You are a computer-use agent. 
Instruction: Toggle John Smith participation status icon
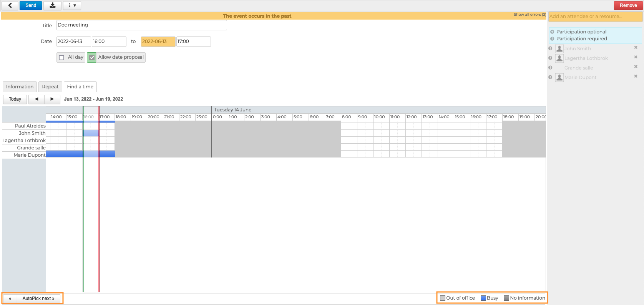pos(550,48)
